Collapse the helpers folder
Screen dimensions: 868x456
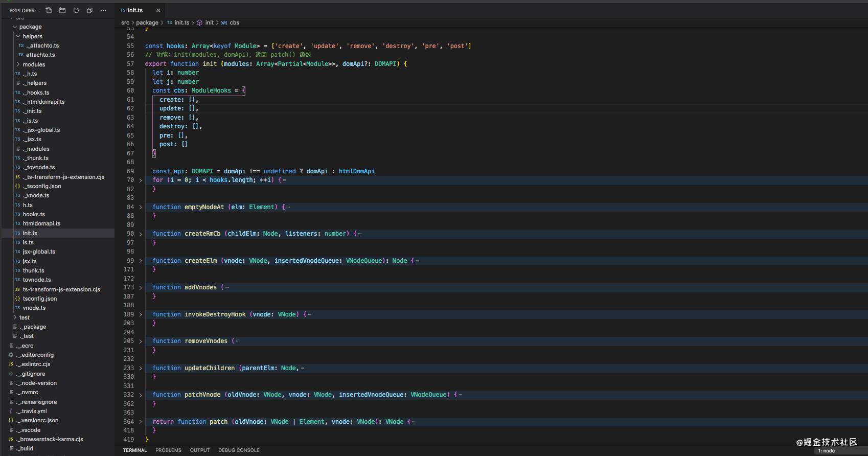click(18, 36)
